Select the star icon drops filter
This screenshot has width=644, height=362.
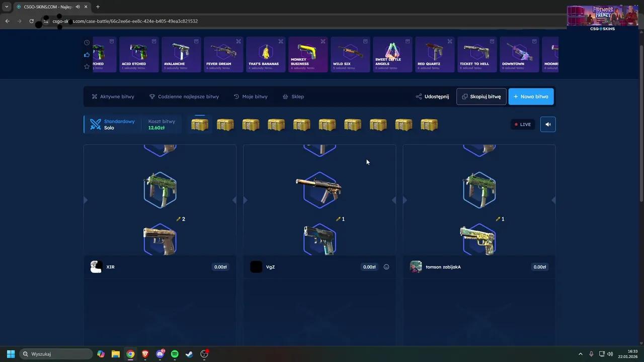87,66
